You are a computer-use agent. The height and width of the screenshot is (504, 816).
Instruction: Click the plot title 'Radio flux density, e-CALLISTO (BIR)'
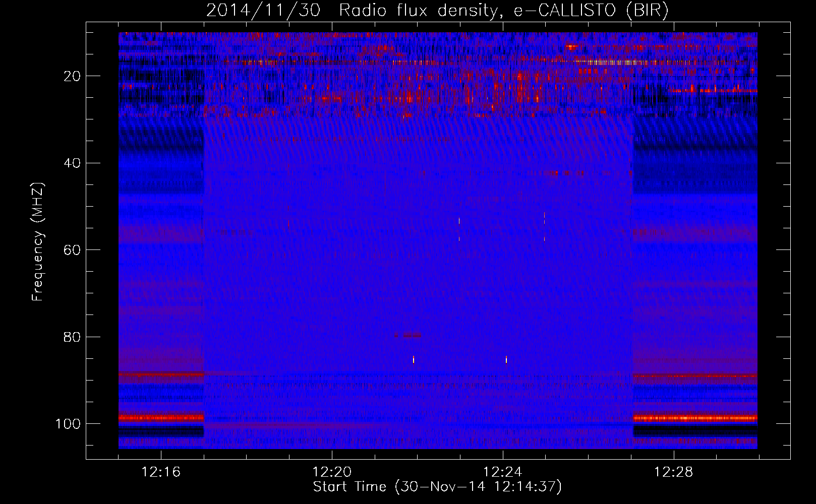tap(503, 11)
